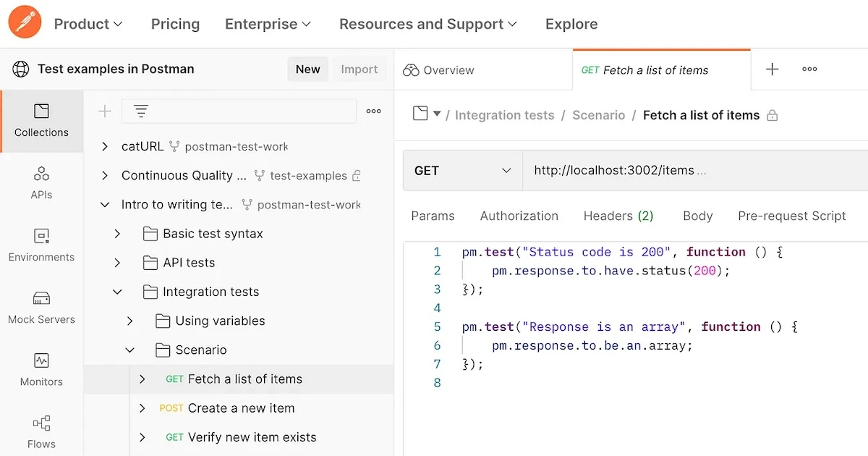Open the Collections sidebar panel

tap(41, 120)
